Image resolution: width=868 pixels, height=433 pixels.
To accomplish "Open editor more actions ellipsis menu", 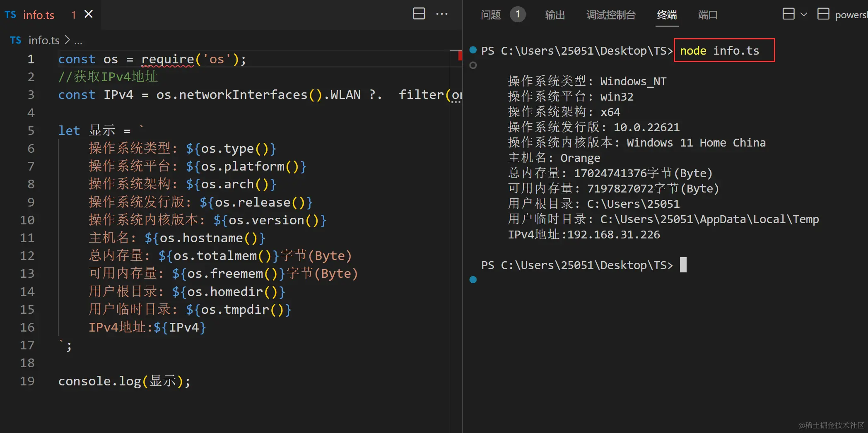I will pyautogui.click(x=442, y=14).
